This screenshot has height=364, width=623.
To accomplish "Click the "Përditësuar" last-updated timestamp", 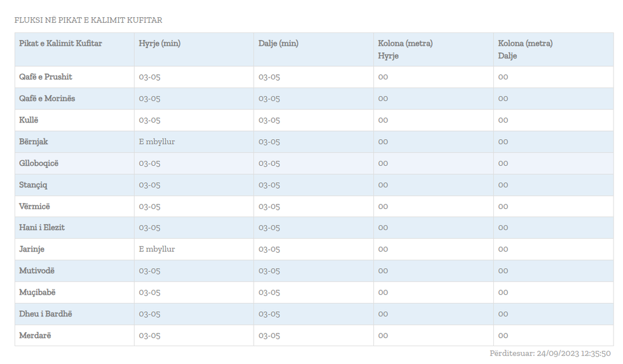I will [x=550, y=353].
